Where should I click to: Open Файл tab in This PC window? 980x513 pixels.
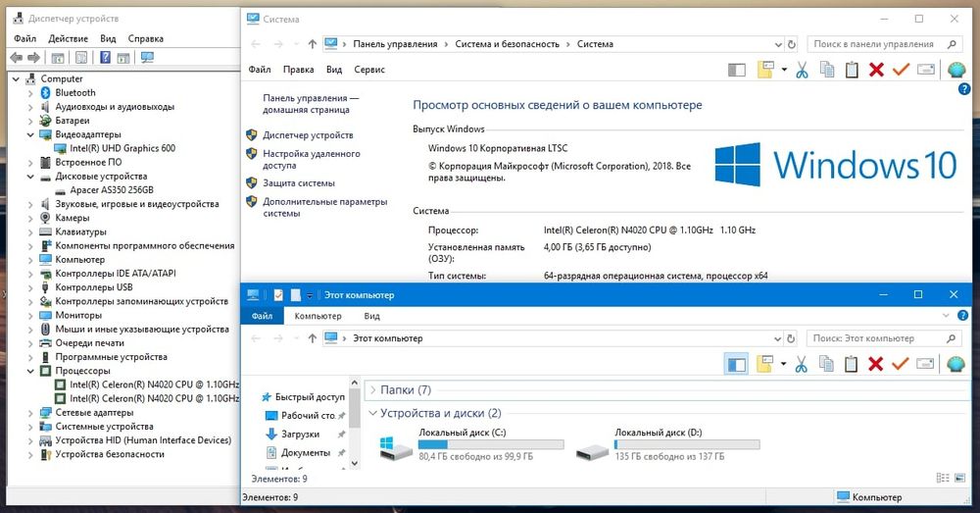click(x=262, y=316)
